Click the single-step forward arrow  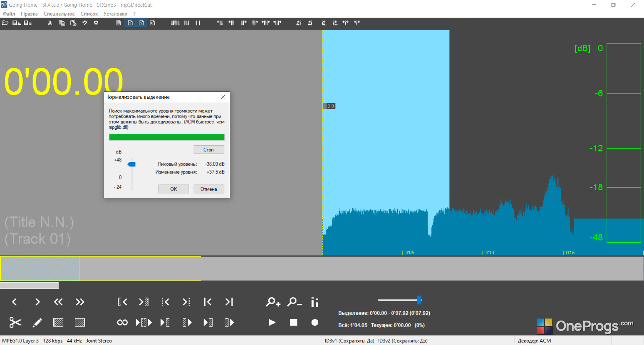coord(37,302)
